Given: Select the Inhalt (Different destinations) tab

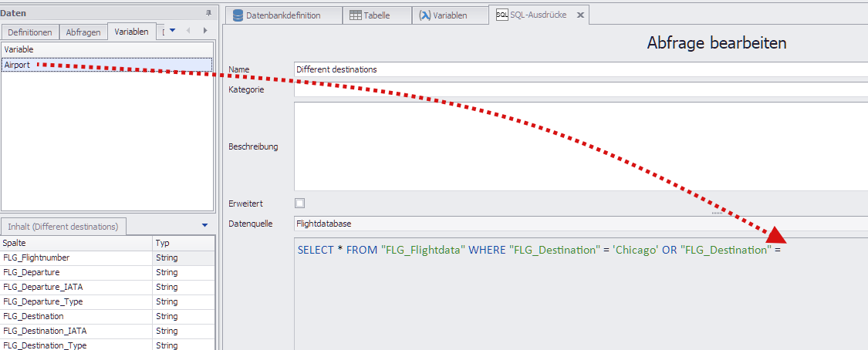Looking at the screenshot, I should 63,227.
